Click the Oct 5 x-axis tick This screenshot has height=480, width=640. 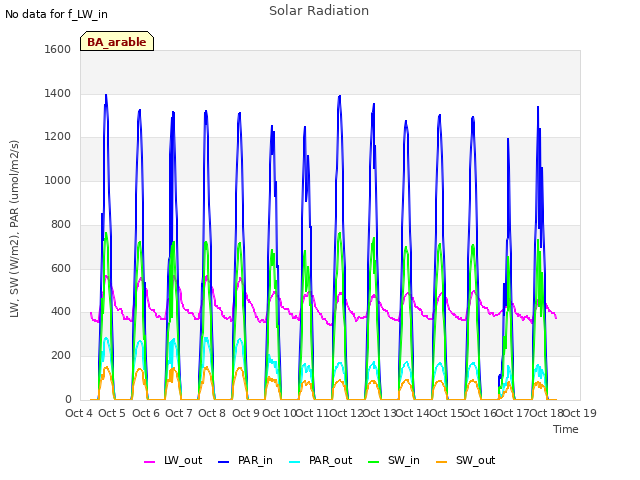click(x=112, y=413)
